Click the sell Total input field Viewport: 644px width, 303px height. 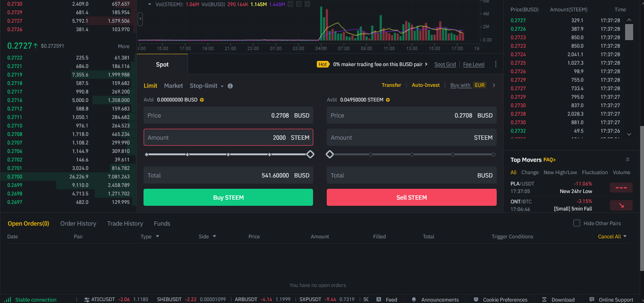point(412,175)
